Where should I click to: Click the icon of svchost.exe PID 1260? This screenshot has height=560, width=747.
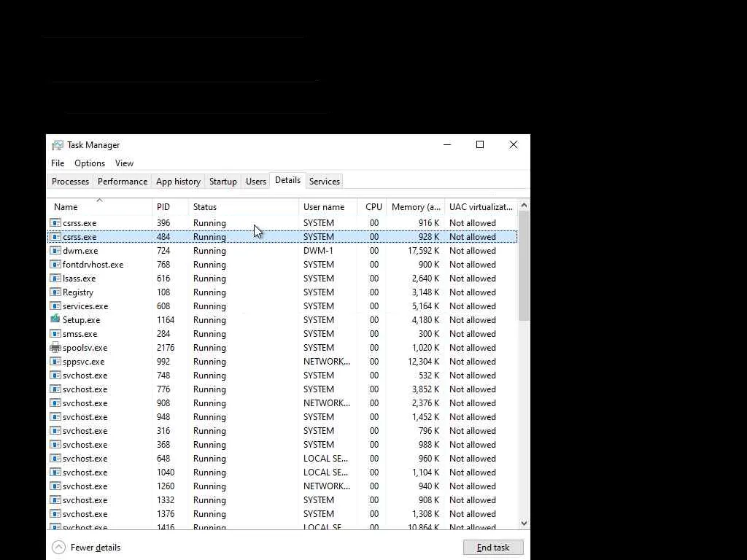55,486
